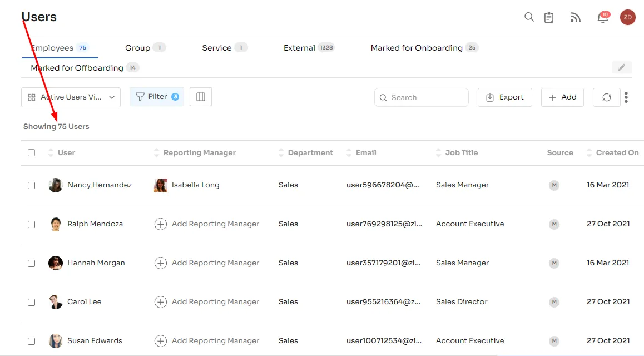Click Isabella Long's avatar photo
This screenshot has width=644, height=356.
pyautogui.click(x=161, y=185)
